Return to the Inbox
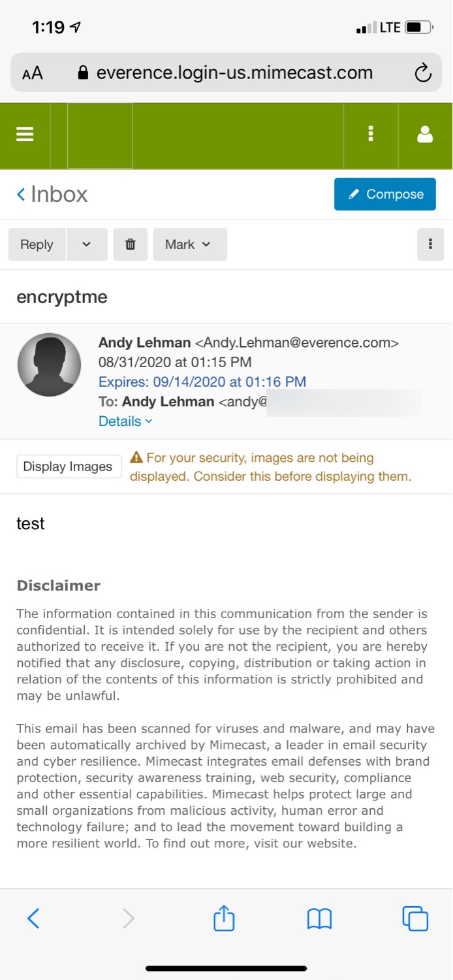The height and width of the screenshot is (980, 453). click(x=52, y=194)
